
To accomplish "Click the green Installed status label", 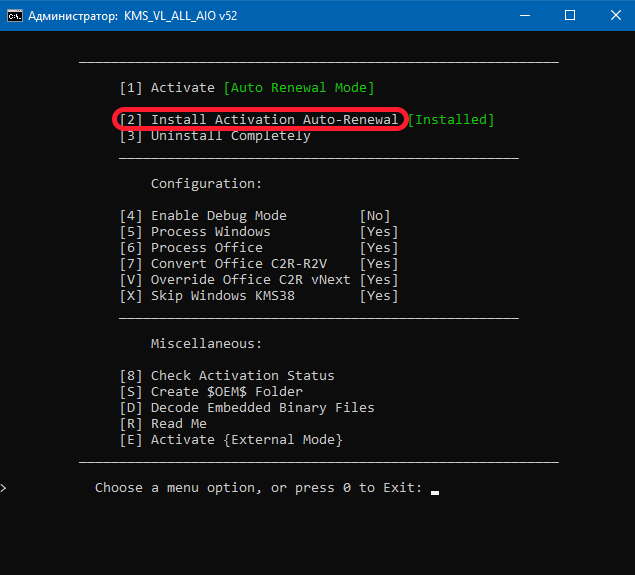I will pos(451,119).
